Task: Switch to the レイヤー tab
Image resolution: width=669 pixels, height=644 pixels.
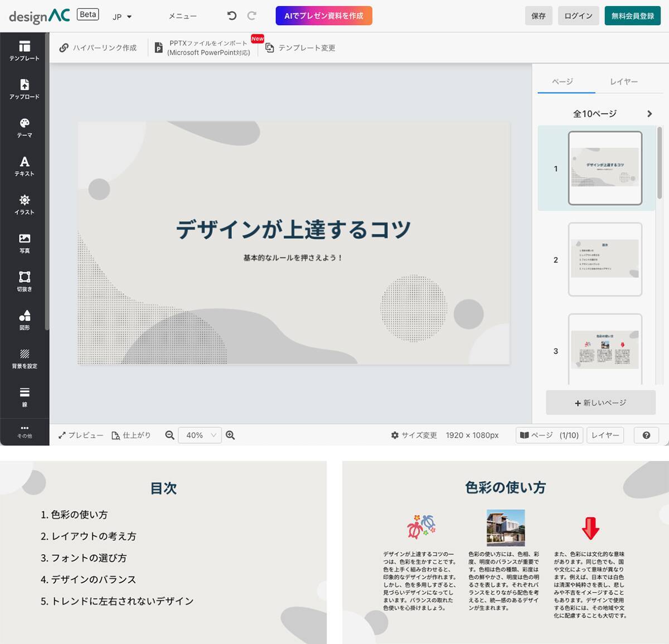Action: [x=623, y=81]
